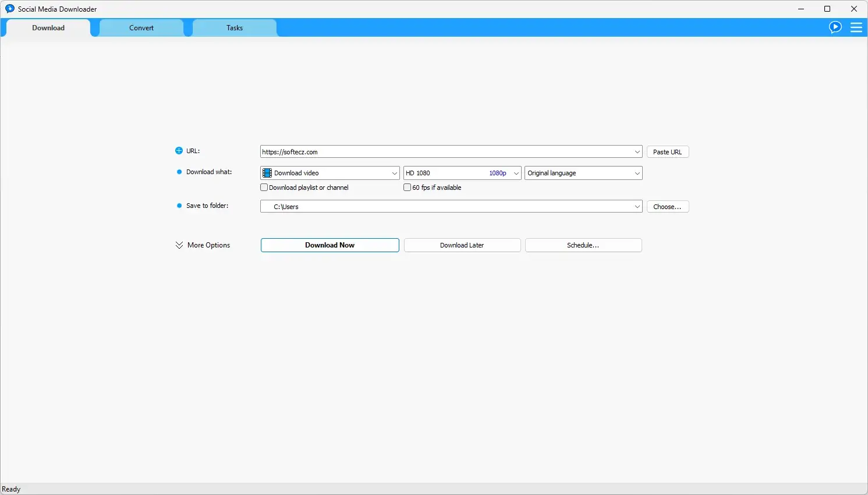This screenshot has height=495, width=868.
Task: Click the blue bullet beside Save to folder
Action: [x=179, y=206]
